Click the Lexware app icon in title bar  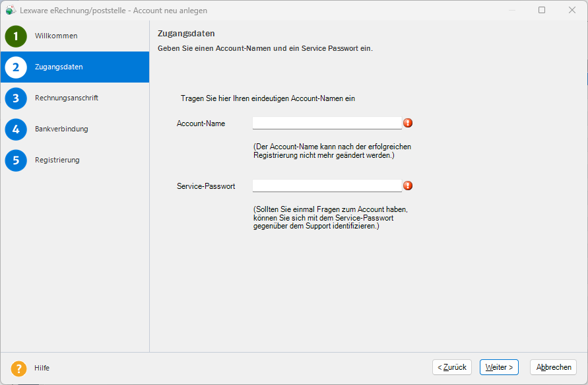pos(11,10)
